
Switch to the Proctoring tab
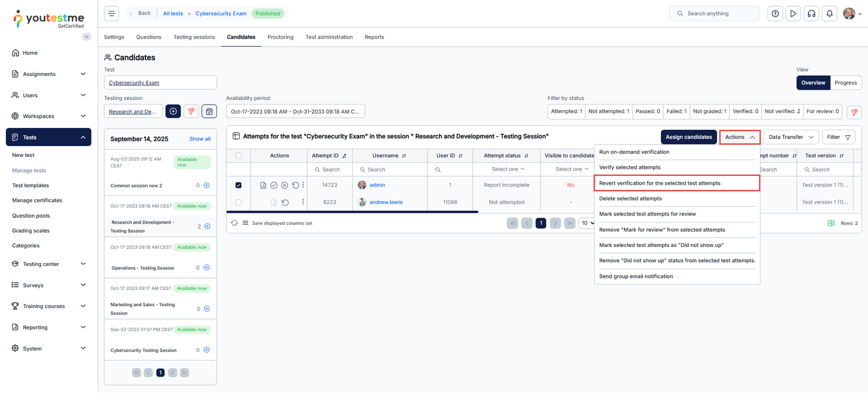(x=280, y=37)
